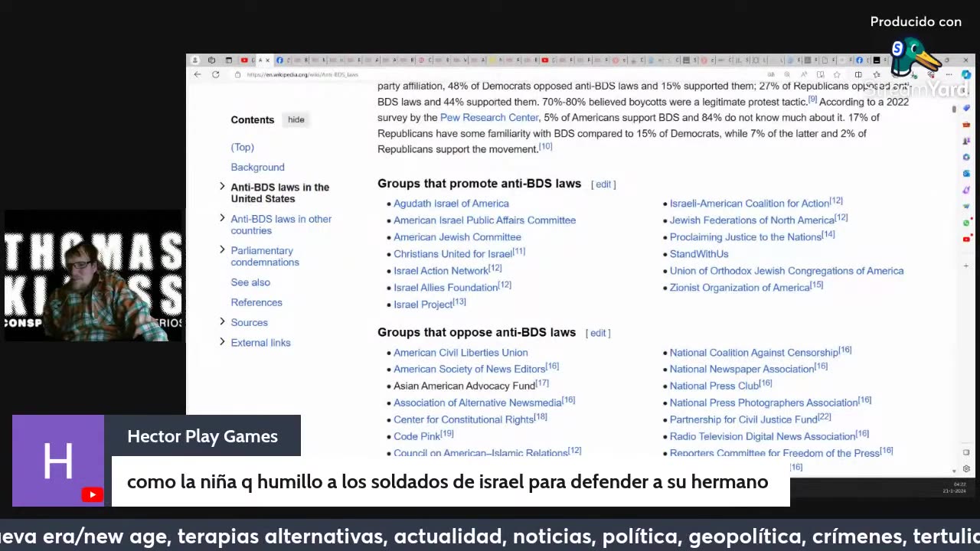
Task: Open Israel Project link
Action: pyautogui.click(x=423, y=305)
